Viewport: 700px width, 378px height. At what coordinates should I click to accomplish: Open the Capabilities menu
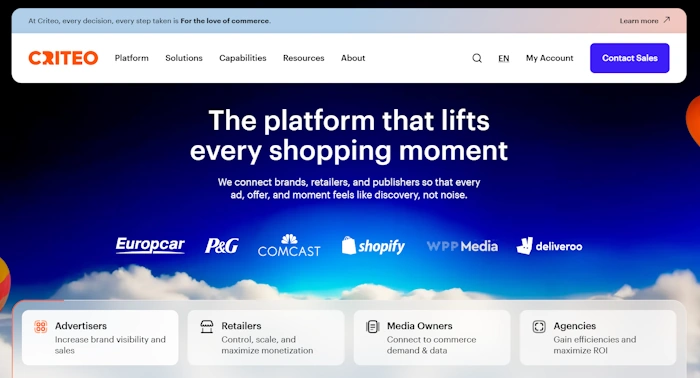[243, 58]
